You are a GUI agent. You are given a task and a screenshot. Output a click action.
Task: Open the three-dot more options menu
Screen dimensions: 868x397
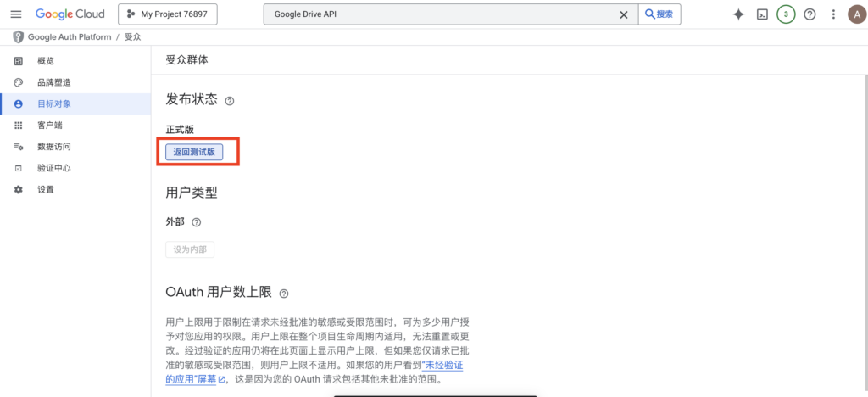click(x=833, y=14)
